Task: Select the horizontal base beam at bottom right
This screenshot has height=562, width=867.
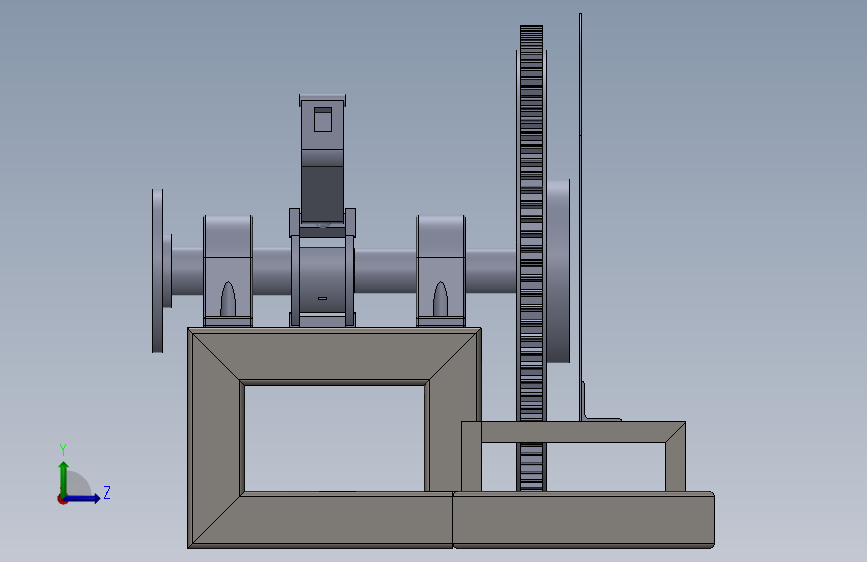Action: (x=583, y=520)
